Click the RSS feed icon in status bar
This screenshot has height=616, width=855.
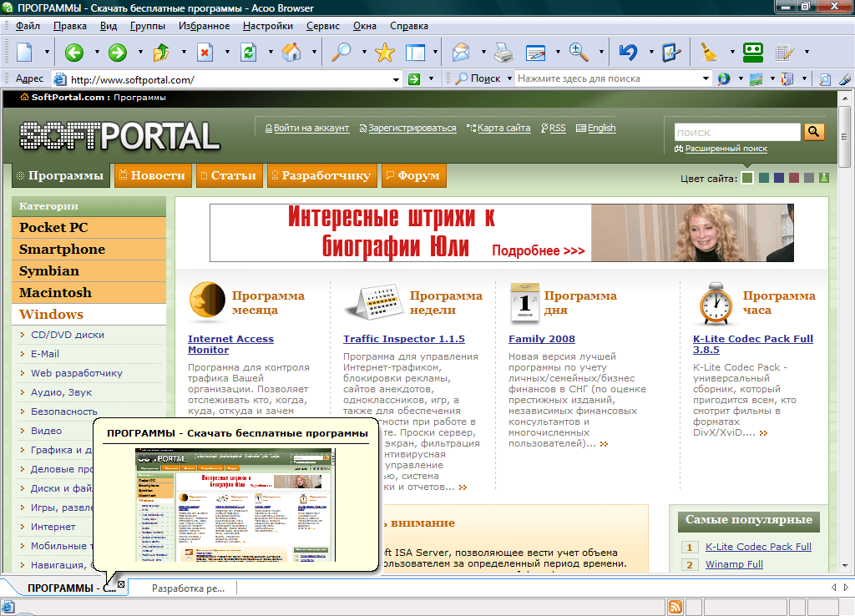click(x=675, y=607)
